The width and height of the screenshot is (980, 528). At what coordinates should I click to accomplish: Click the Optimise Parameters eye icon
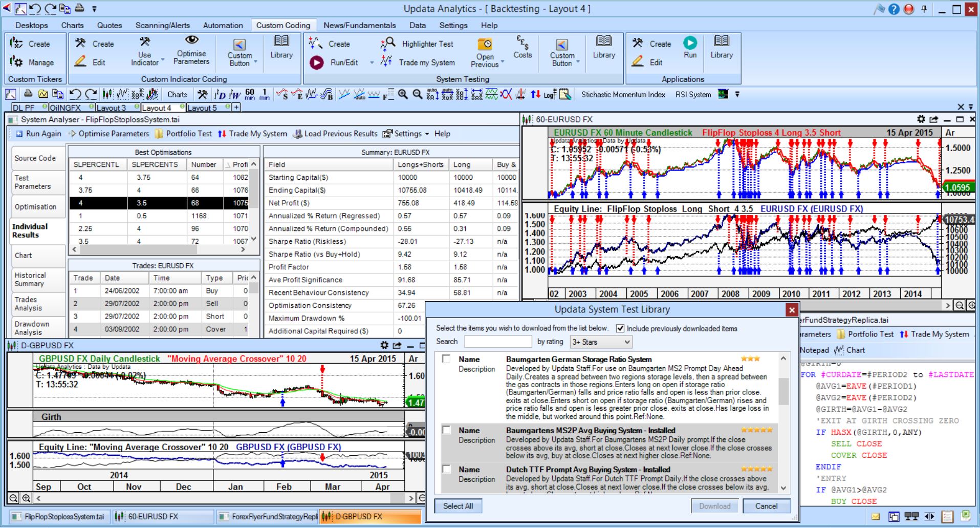tap(191, 50)
